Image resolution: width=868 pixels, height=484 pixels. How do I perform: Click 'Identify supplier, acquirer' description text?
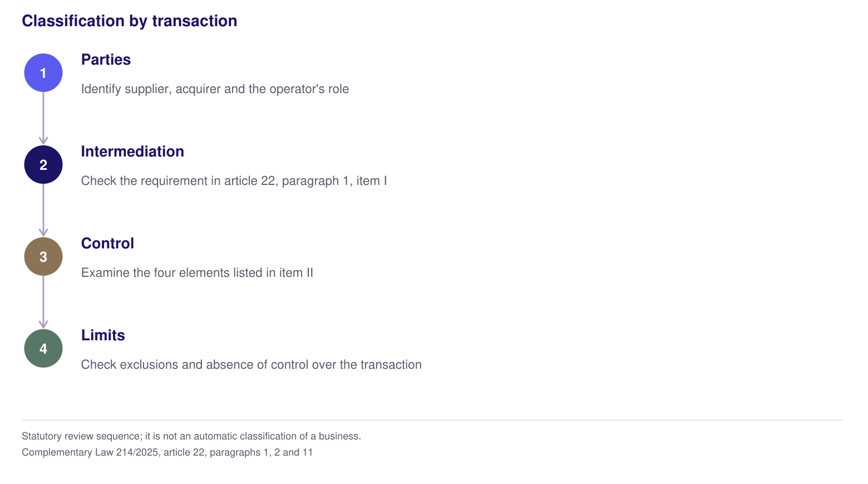coord(215,89)
